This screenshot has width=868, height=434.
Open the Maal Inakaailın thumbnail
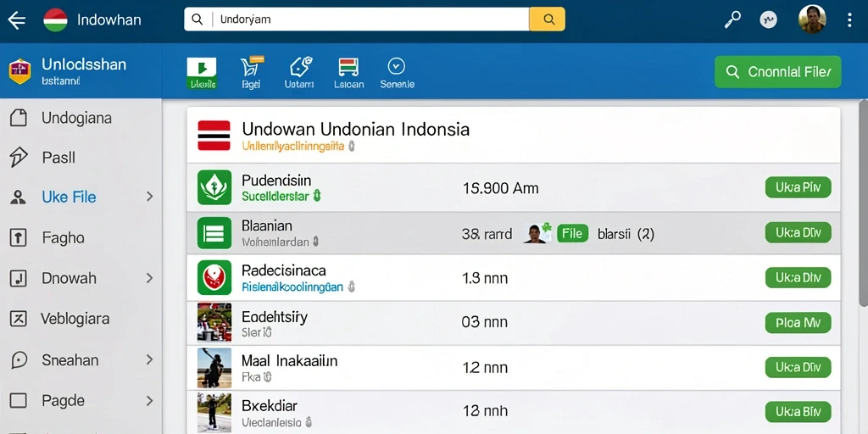pos(214,368)
